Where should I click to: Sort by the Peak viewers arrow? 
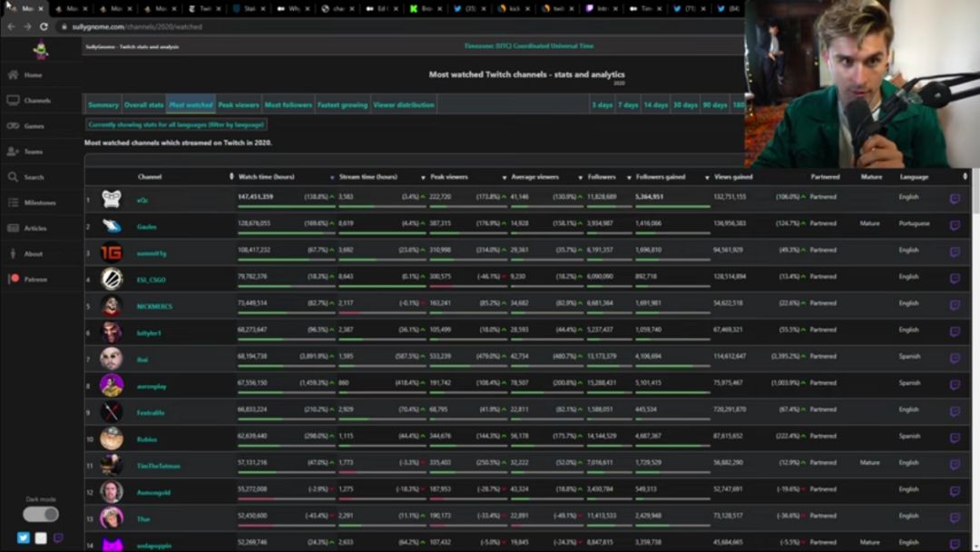pos(504,178)
